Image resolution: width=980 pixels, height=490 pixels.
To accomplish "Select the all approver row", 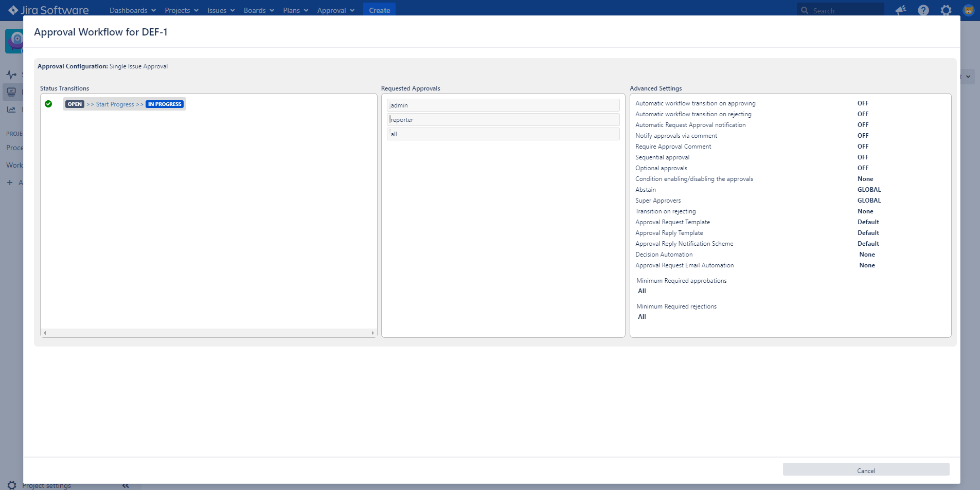I will (503, 134).
